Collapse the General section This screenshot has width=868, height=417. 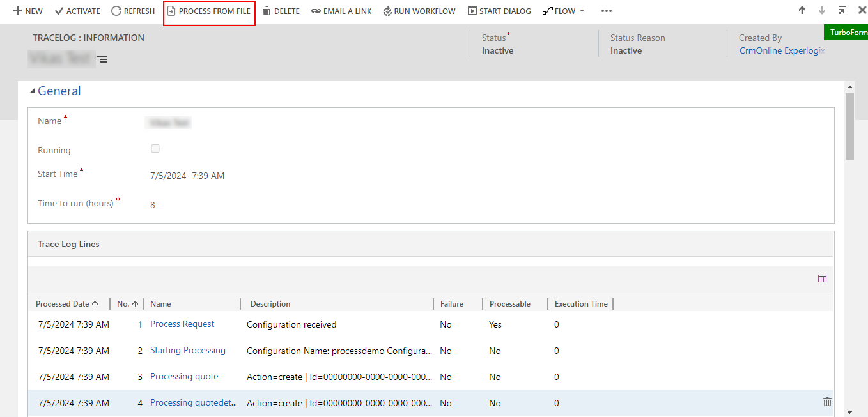(33, 91)
